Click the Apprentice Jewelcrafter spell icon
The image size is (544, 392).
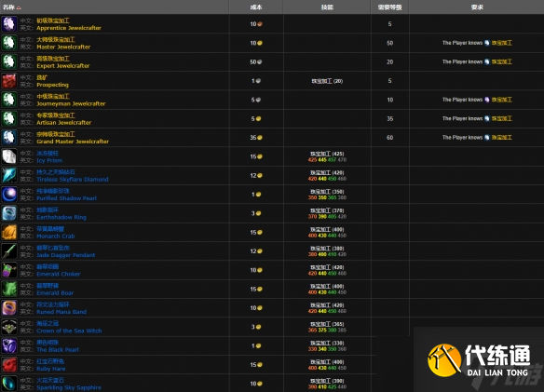(x=9, y=24)
